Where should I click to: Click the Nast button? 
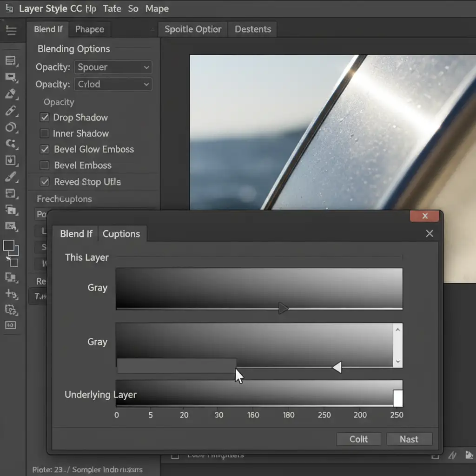click(409, 439)
